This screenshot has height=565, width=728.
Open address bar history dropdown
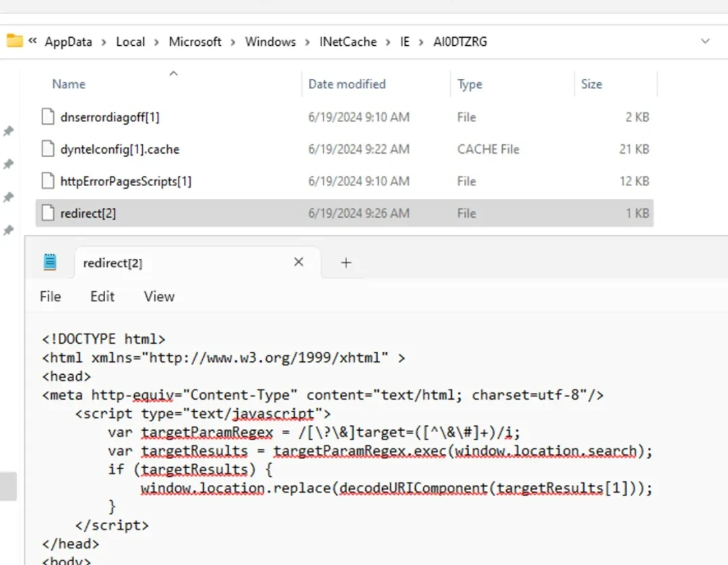point(705,41)
